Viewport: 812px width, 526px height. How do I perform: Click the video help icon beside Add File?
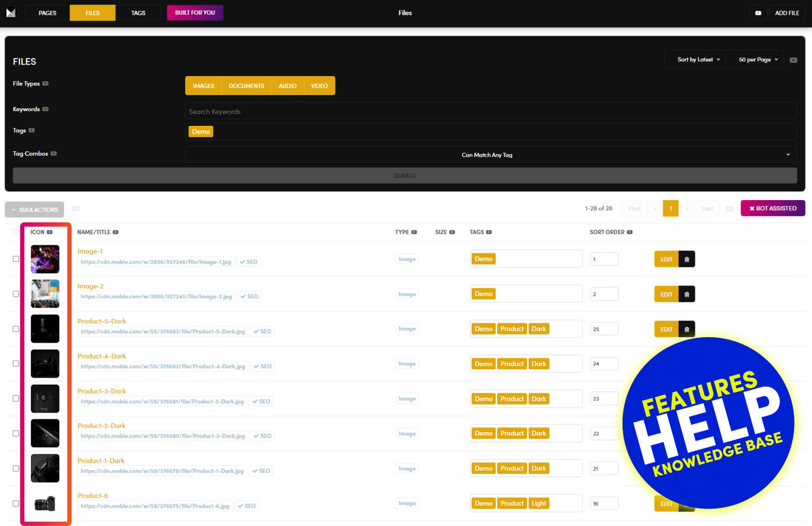tap(758, 13)
